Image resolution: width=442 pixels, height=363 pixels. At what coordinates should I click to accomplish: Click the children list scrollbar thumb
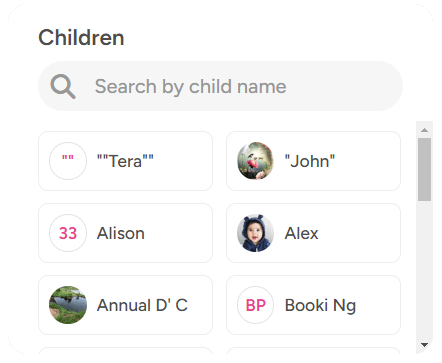424,169
